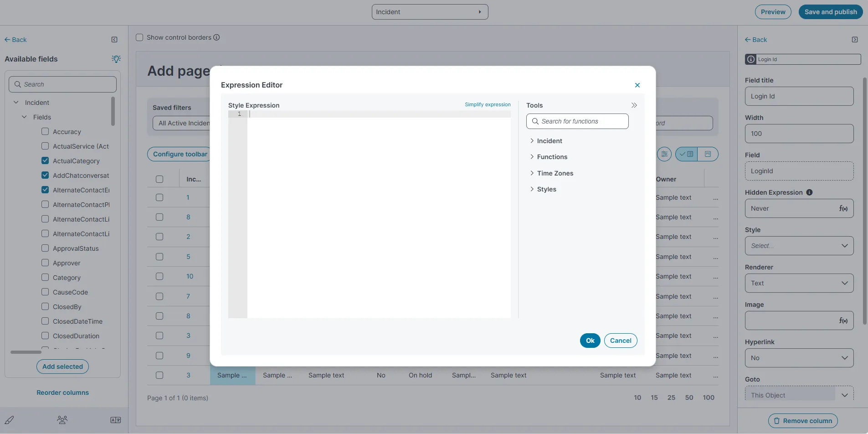Enable Show control borders checkbox

point(139,37)
